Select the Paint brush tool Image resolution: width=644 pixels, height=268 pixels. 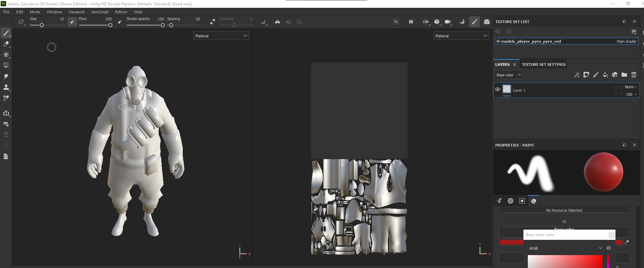[6, 33]
